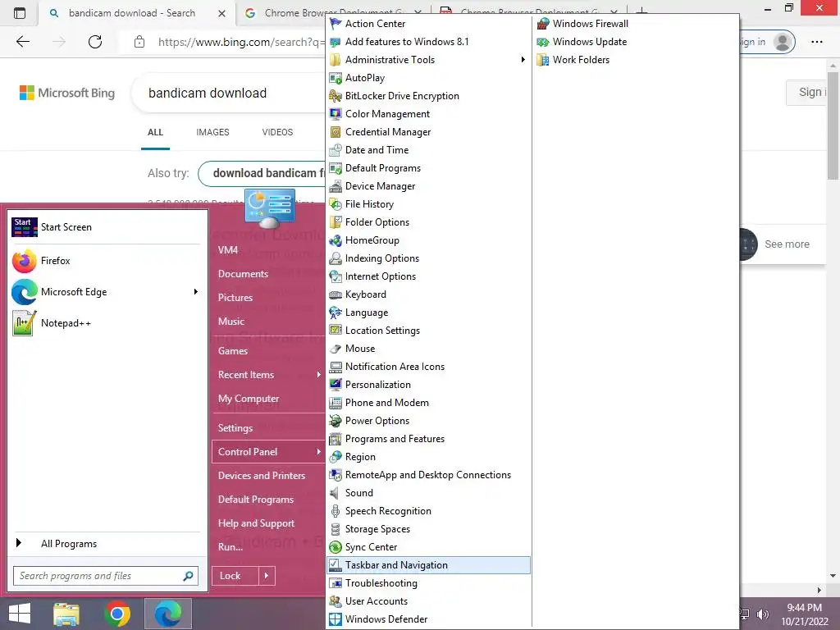Click the Windows Update icon
Screen dimensions: 840x630
click(x=543, y=42)
